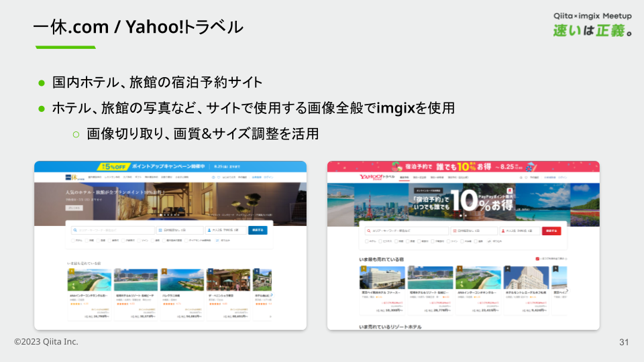The image size is (644, 362).
Task: Tick the first checkbox under Ikyu search box
Action: pyautogui.click(x=72, y=239)
